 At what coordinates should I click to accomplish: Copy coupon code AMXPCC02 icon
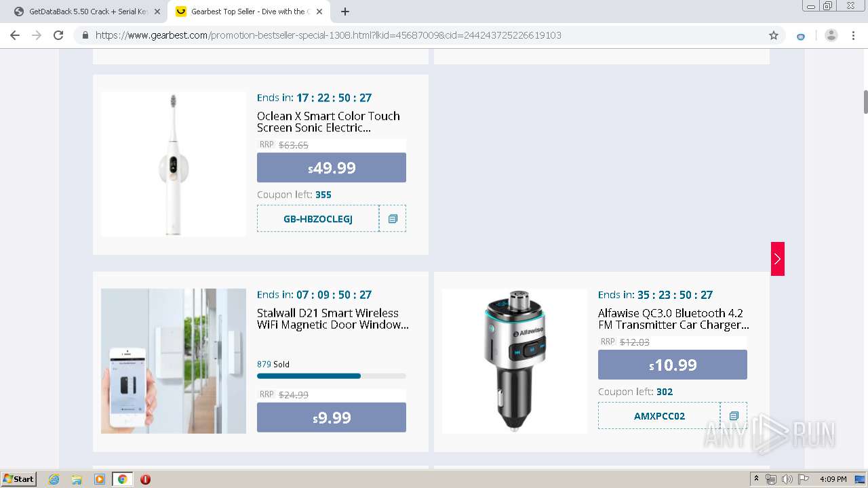pos(734,416)
